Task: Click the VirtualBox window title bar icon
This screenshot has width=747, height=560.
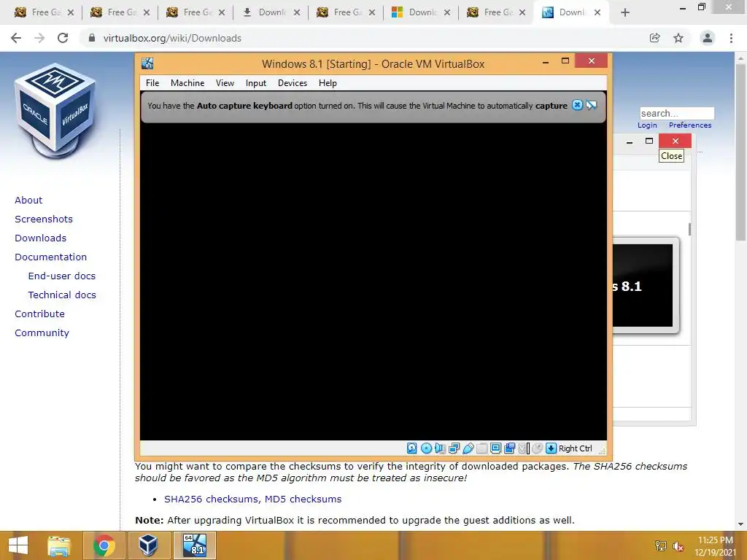Action: pyautogui.click(x=147, y=63)
